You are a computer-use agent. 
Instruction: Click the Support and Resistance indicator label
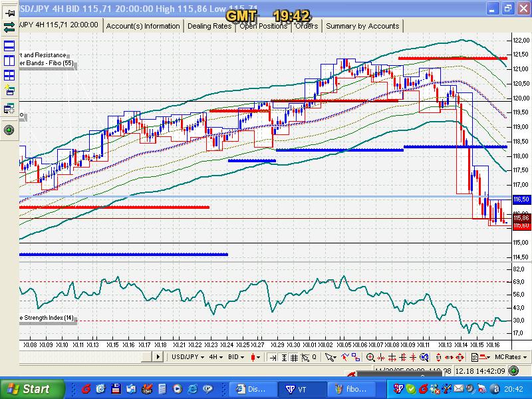[x=43, y=55]
